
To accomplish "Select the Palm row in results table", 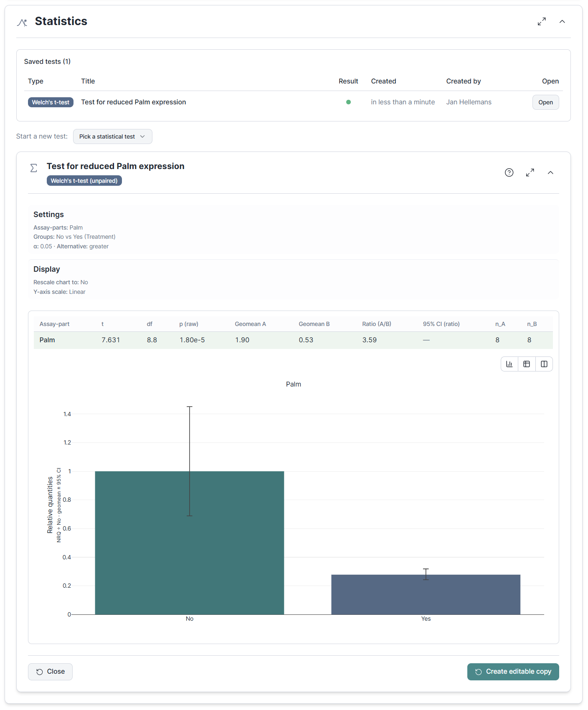I will click(293, 340).
